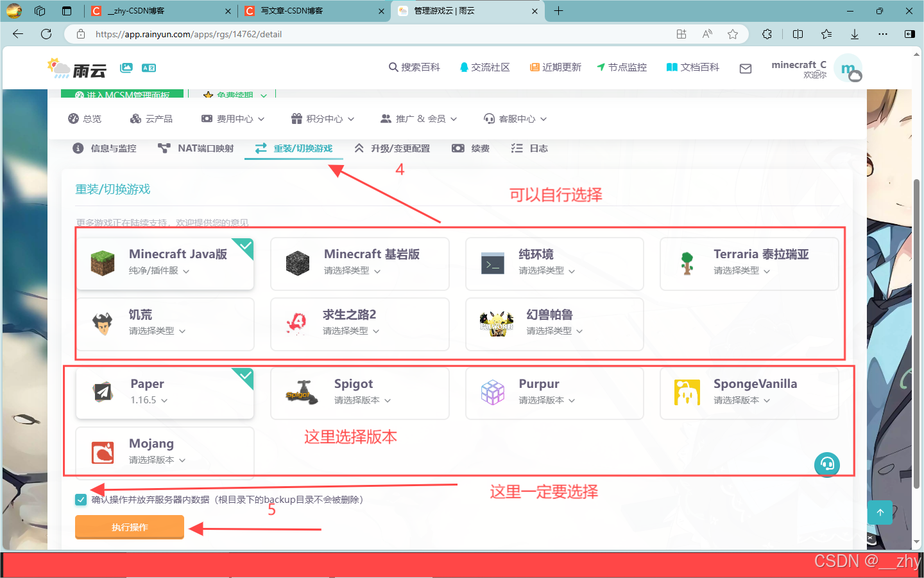Screen dimensions: 924x578
Task: Click the Paper airplane icon
Action: pyautogui.click(x=103, y=392)
